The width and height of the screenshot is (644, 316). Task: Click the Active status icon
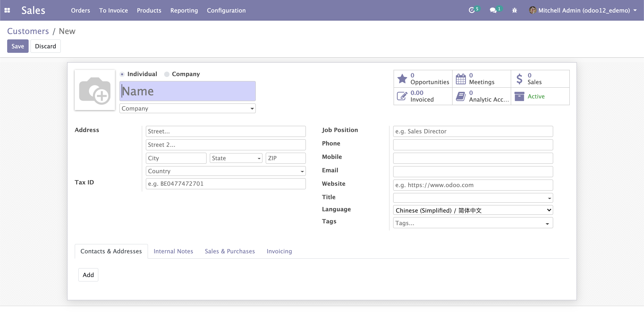(x=519, y=96)
